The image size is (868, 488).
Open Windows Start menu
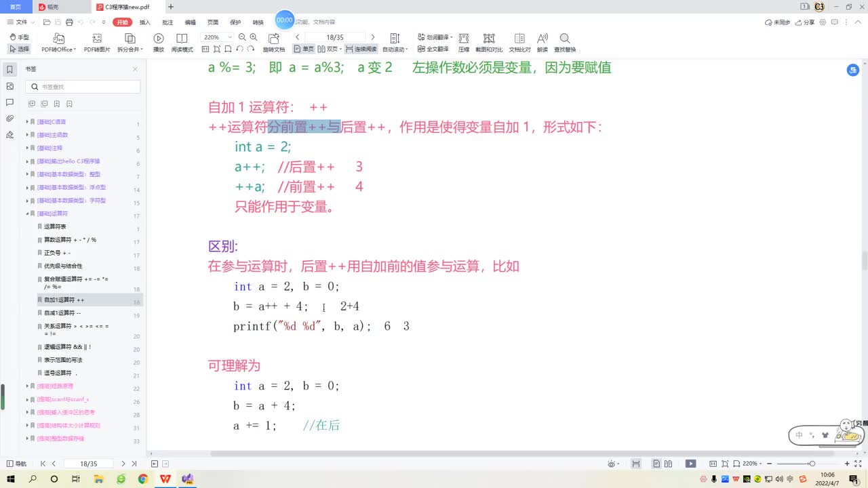[x=11, y=479]
